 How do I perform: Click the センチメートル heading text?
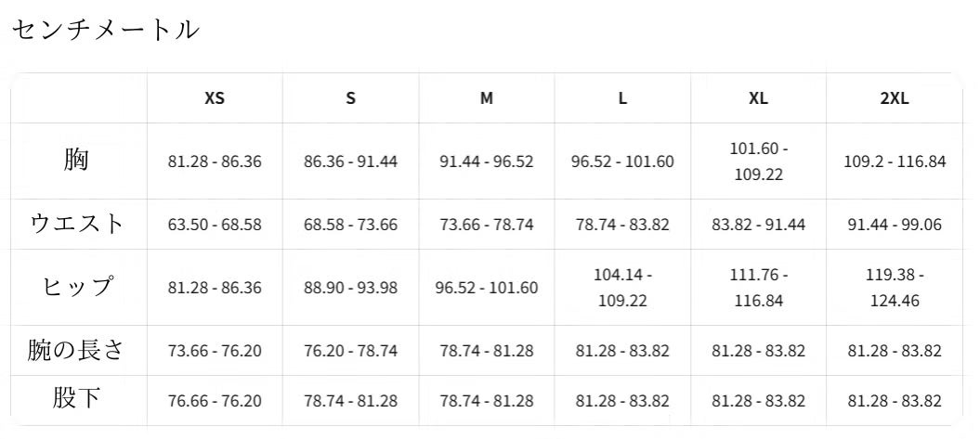pyautogui.click(x=105, y=30)
